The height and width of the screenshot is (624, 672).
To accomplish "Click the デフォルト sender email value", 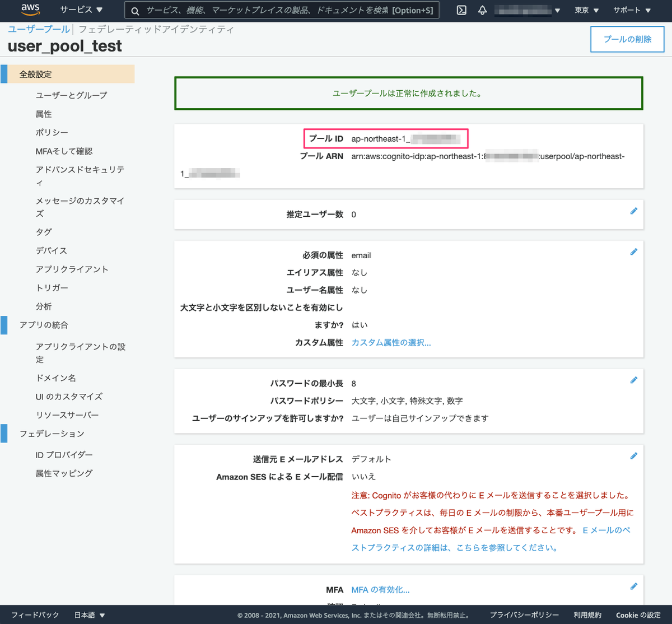I will coord(371,459).
